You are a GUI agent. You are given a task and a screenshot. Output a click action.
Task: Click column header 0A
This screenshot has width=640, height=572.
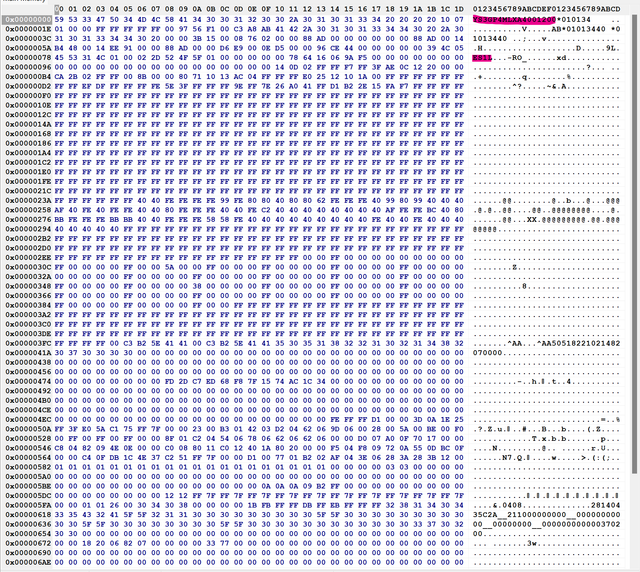click(197, 9)
